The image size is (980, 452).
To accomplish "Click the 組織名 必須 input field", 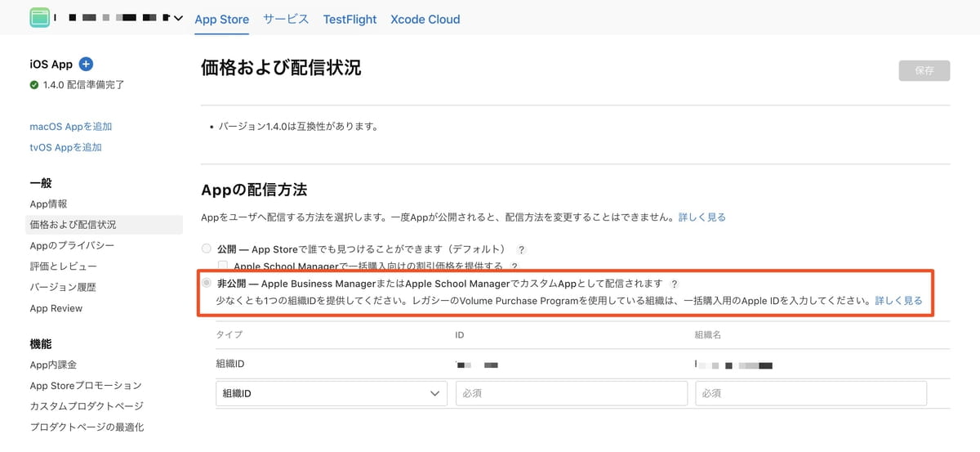I will (811, 393).
